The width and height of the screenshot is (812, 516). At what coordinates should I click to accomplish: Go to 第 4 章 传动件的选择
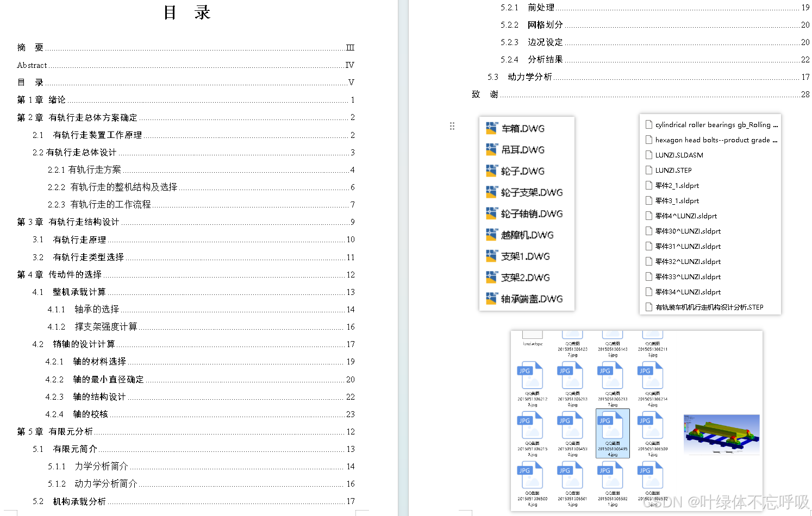pos(186,274)
